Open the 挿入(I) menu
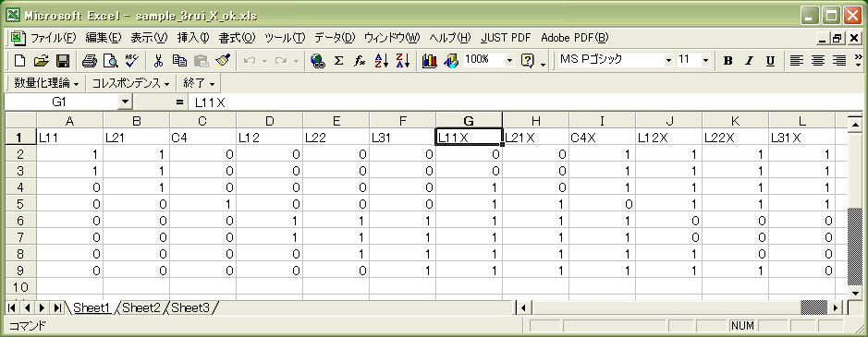 point(192,38)
